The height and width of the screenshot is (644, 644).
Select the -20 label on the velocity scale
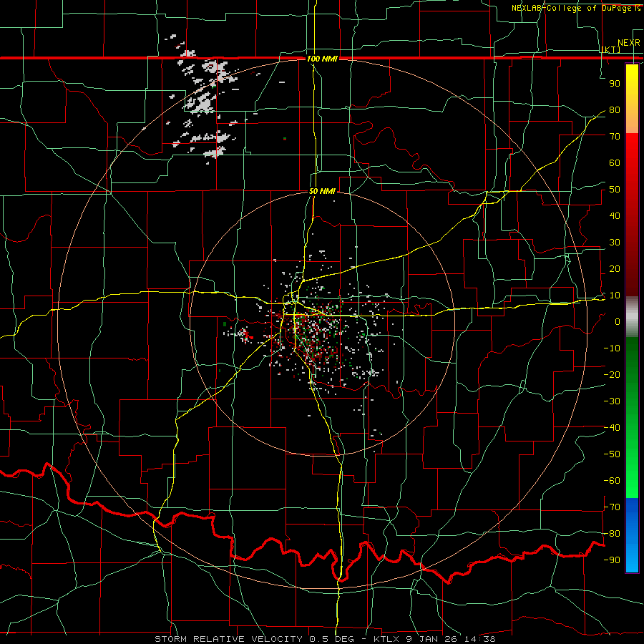click(612, 375)
